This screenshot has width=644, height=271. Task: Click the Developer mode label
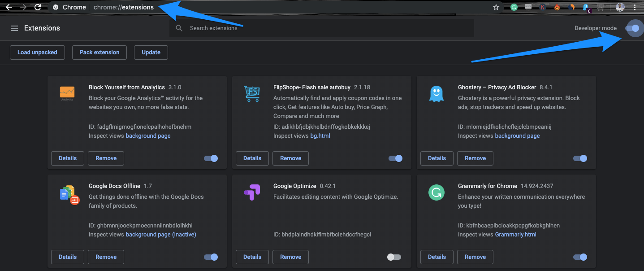[x=596, y=28]
